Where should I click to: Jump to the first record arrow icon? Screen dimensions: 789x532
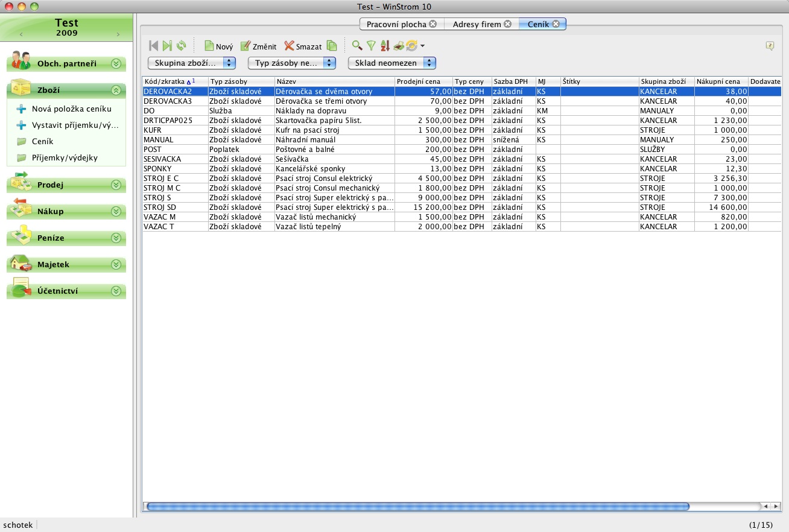(153, 46)
